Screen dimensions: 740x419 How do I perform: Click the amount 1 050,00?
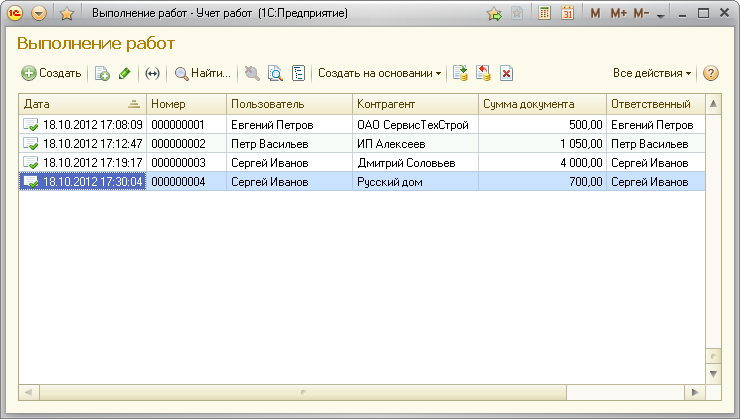[581, 144]
